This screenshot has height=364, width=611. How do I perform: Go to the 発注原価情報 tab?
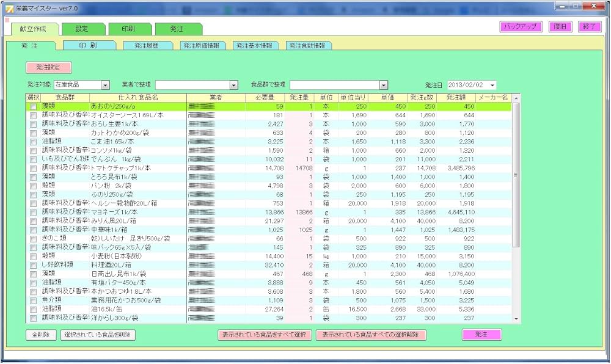(203, 46)
